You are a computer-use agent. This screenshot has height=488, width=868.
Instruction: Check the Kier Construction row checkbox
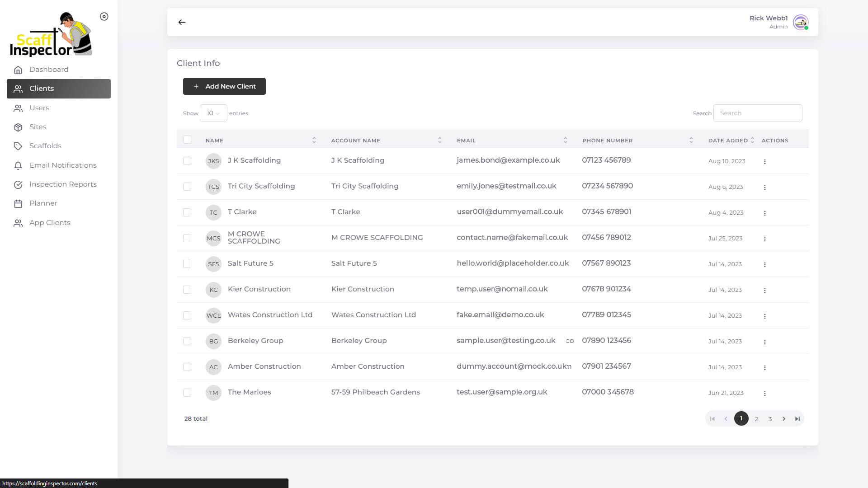(x=187, y=290)
